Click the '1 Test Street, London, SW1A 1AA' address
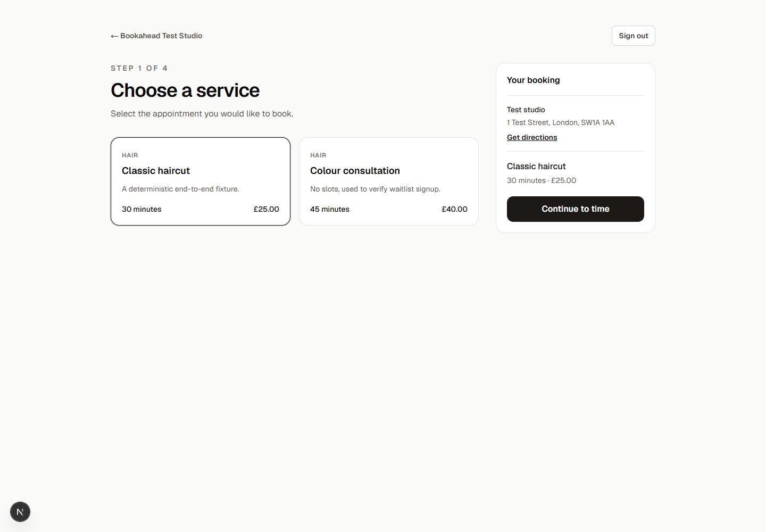The width and height of the screenshot is (766, 532). coord(561,122)
